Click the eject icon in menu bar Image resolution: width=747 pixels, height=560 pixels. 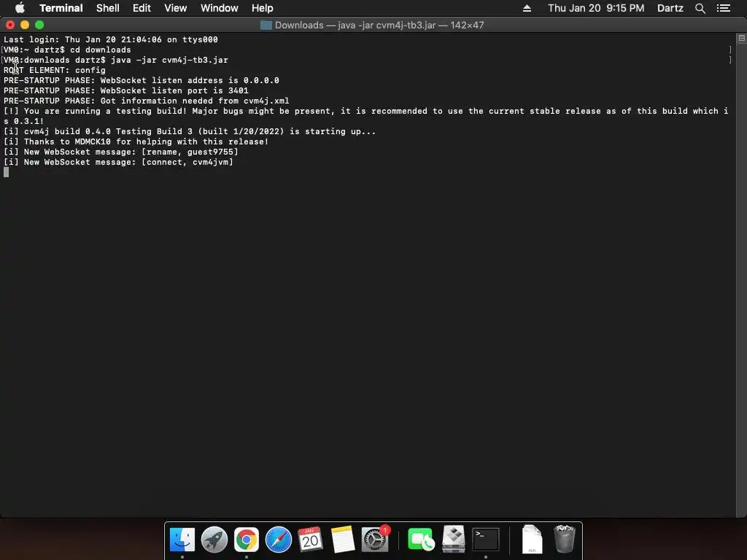[527, 8]
